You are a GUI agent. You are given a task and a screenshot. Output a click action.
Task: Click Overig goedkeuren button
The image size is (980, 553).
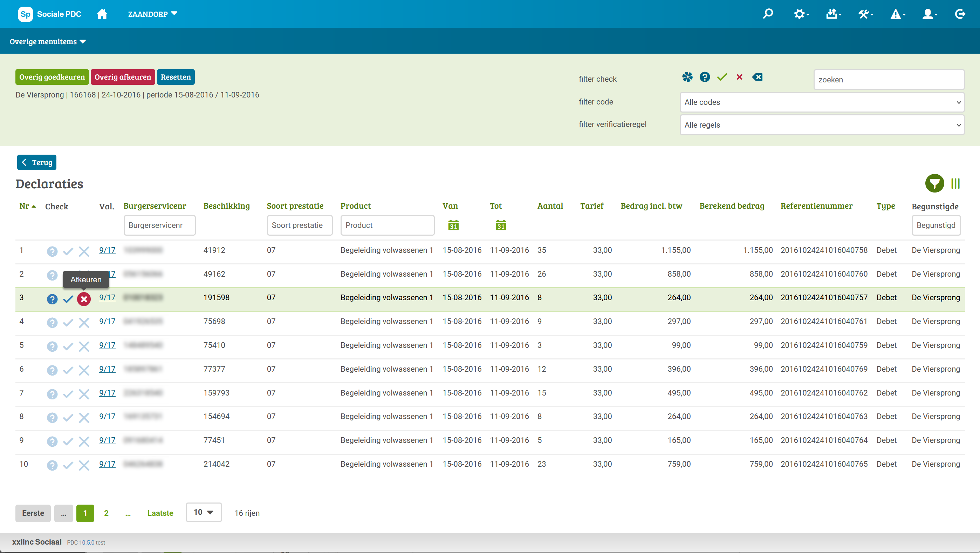[52, 77]
